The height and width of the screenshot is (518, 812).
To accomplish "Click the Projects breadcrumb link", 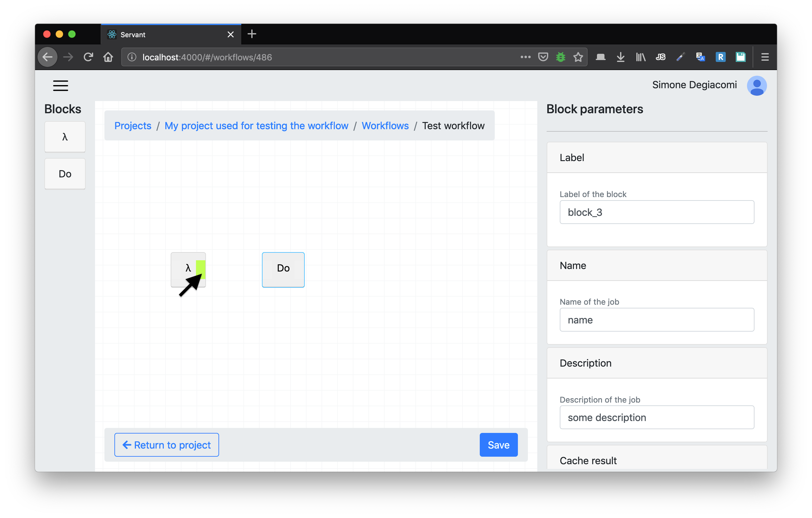I will coord(133,125).
